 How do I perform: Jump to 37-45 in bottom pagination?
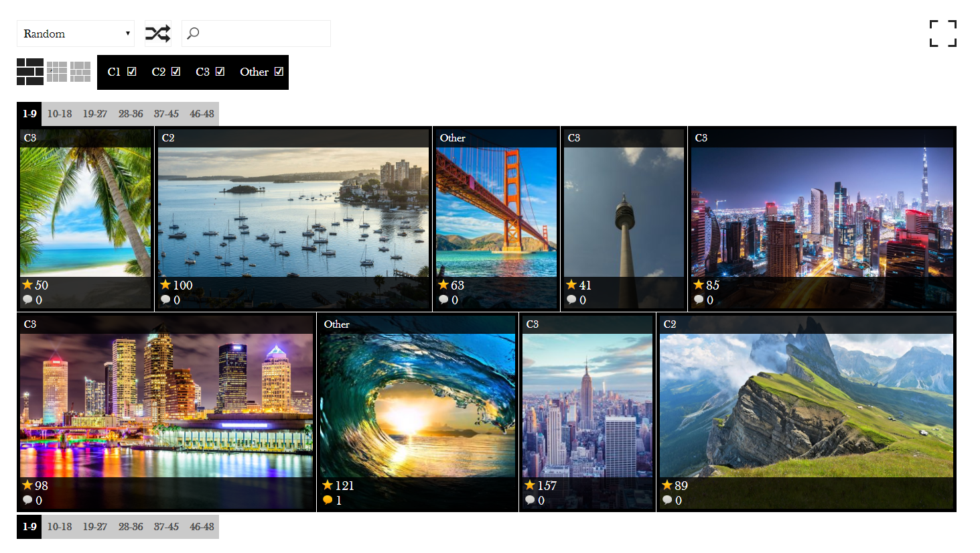(166, 527)
